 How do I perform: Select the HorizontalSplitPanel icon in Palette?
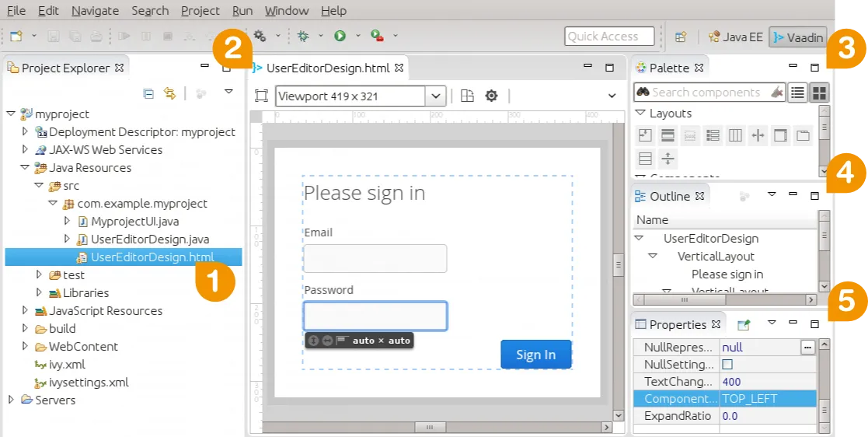[758, 135]
